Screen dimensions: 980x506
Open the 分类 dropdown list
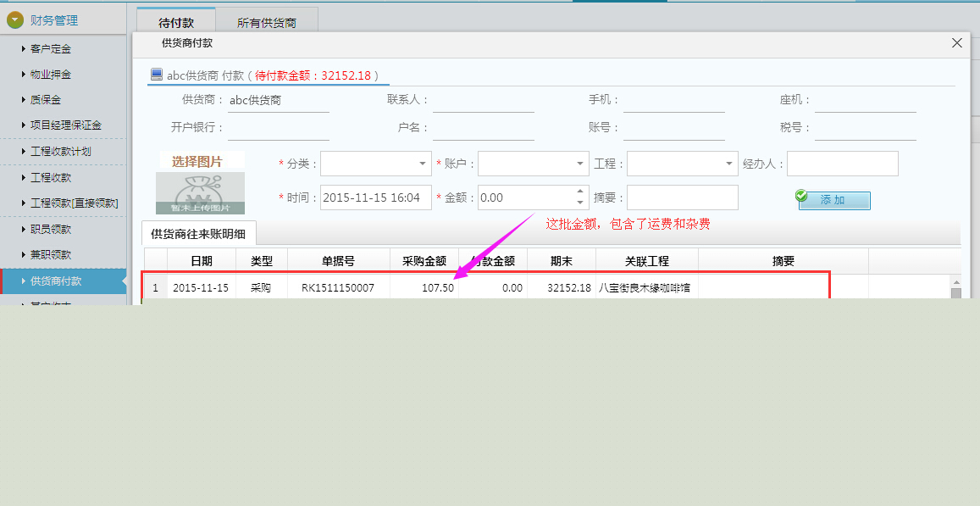tap(421, 163)
